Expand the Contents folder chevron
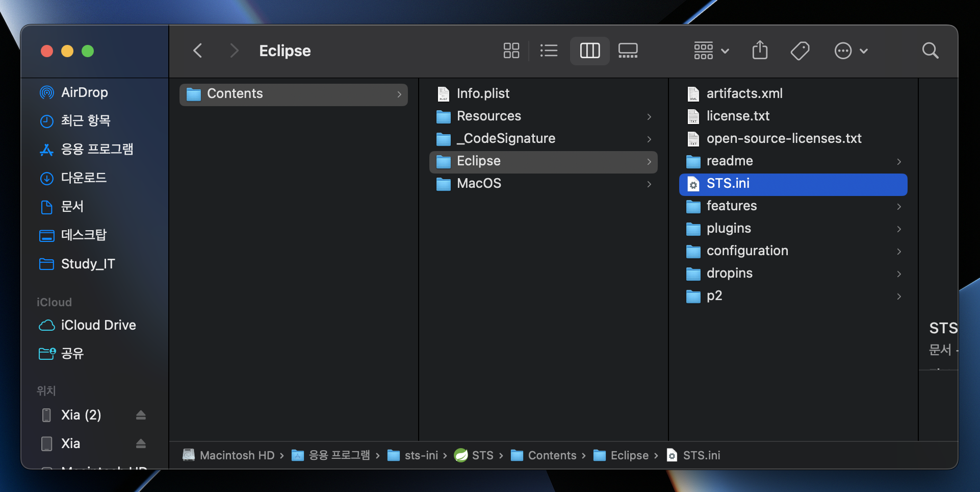Image resolution: width=980 pixels, height=492 pixels. [x=399, y=94]
